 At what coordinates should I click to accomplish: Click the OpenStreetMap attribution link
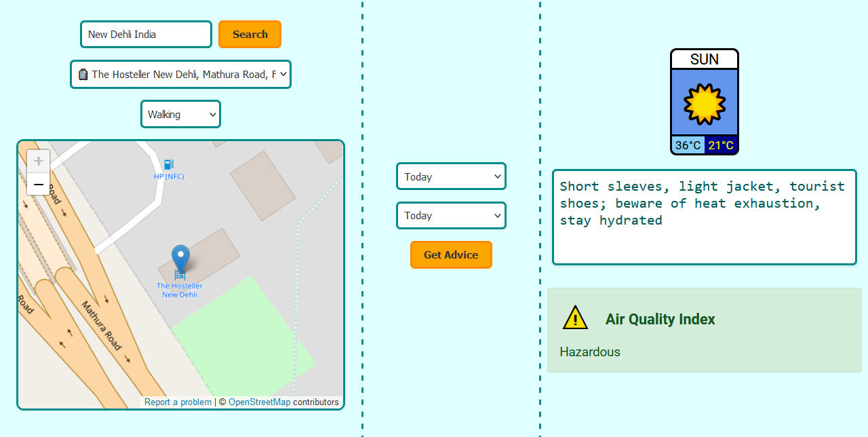click(x=260, y=402)
